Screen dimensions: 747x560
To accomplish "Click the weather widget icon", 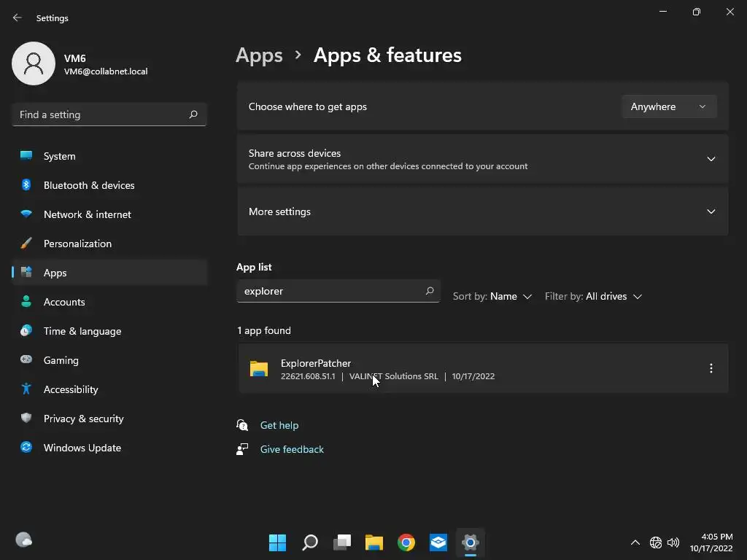I will (24, 540).
